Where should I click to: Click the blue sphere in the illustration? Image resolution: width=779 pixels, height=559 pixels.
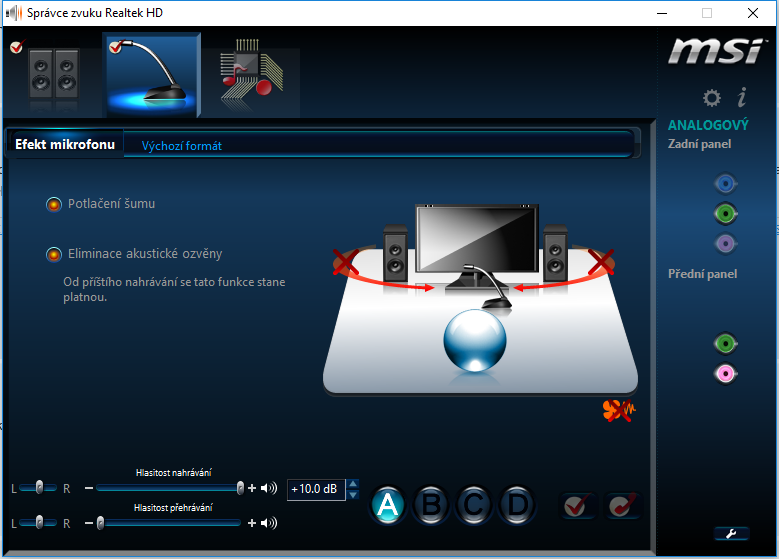point(475,340)
